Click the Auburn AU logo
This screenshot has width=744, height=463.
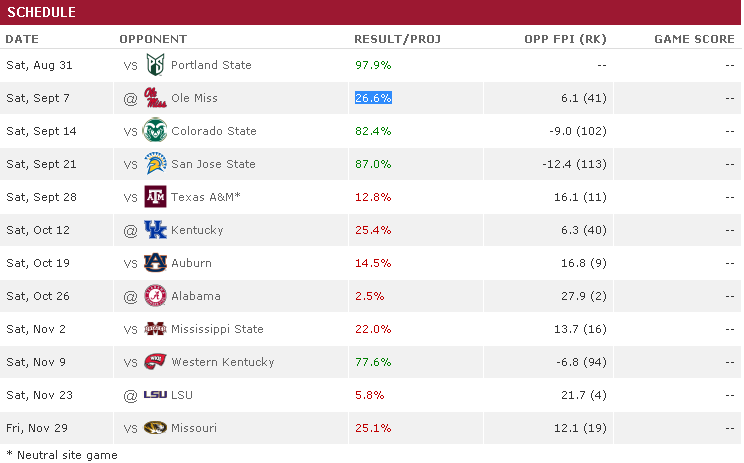tap(155, 263)
